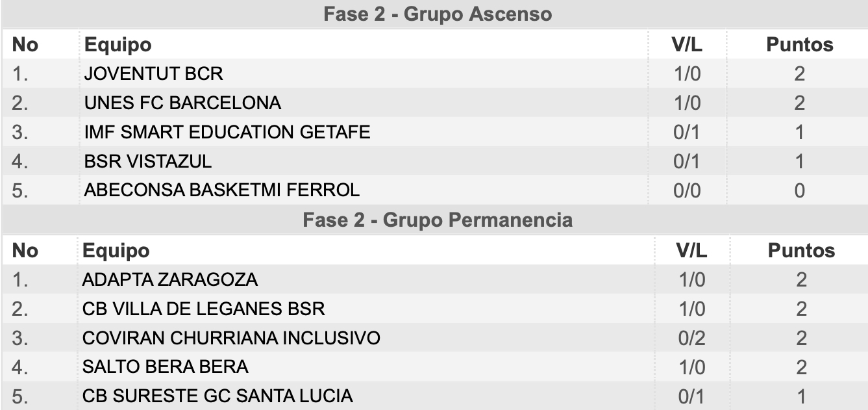The image size is (868, 410).
Task: Click No column header in Ascenso table
Action: click(x=27, y=45)
